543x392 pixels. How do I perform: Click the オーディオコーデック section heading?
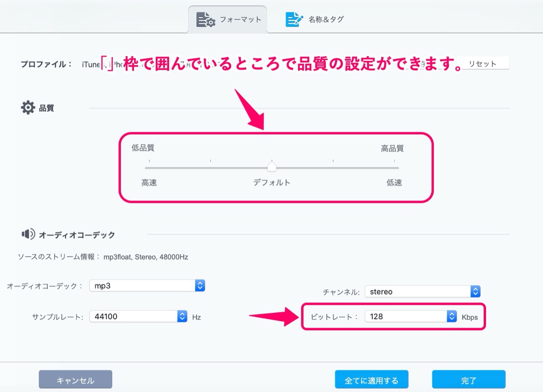(x=77, y=235)
